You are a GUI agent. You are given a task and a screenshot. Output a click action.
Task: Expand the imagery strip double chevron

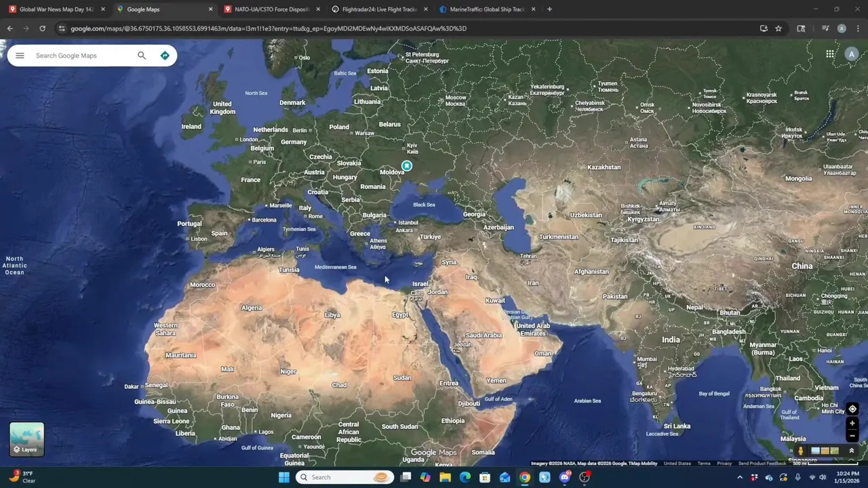pos(852,451)
